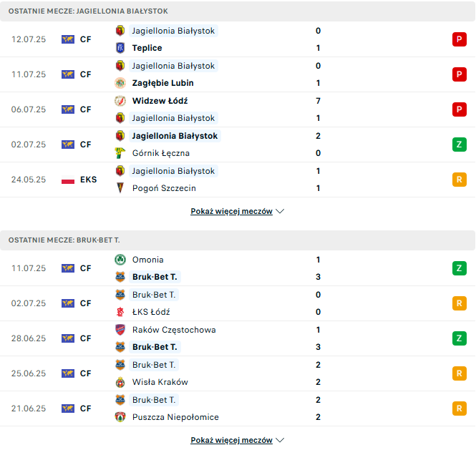The width and height of the screenshot is (476, 450).
Task: Click the Raków Częstochowa club logo
Action: point(120,330)
